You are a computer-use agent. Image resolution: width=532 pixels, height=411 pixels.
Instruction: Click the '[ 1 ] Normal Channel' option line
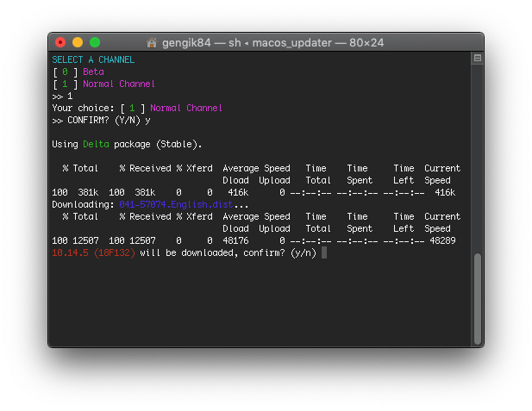click(x=103, y=84)
